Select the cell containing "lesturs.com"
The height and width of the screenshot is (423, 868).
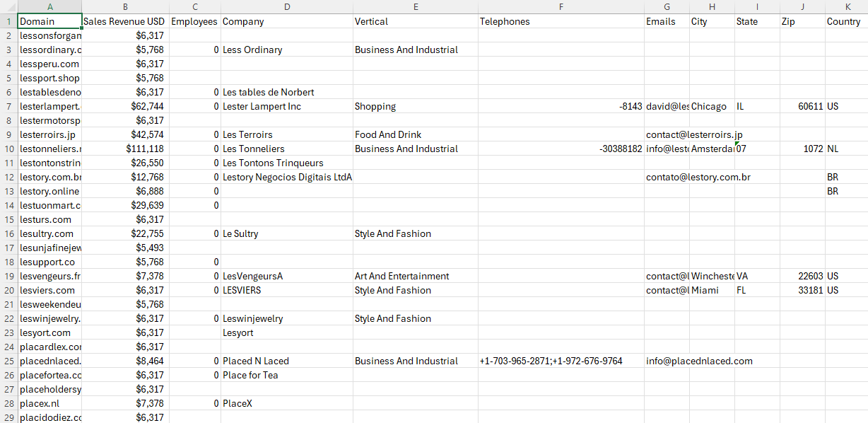(x=49, y=219)
